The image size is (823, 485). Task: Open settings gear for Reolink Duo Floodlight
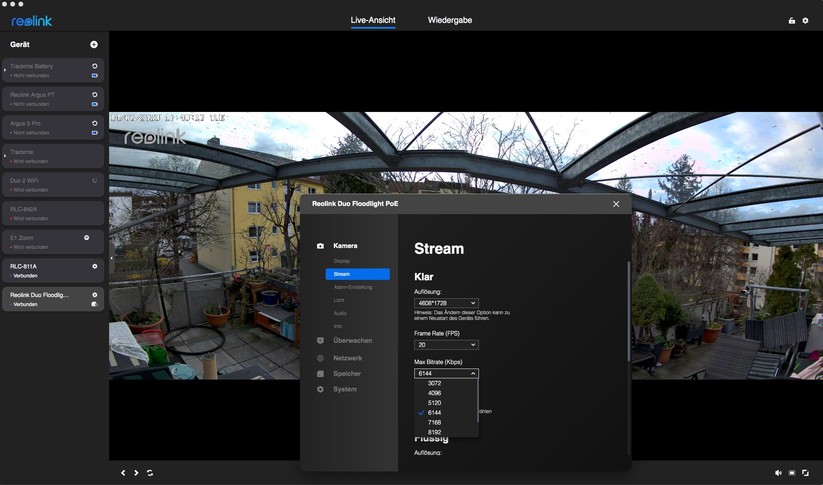(x=95, y=295)
